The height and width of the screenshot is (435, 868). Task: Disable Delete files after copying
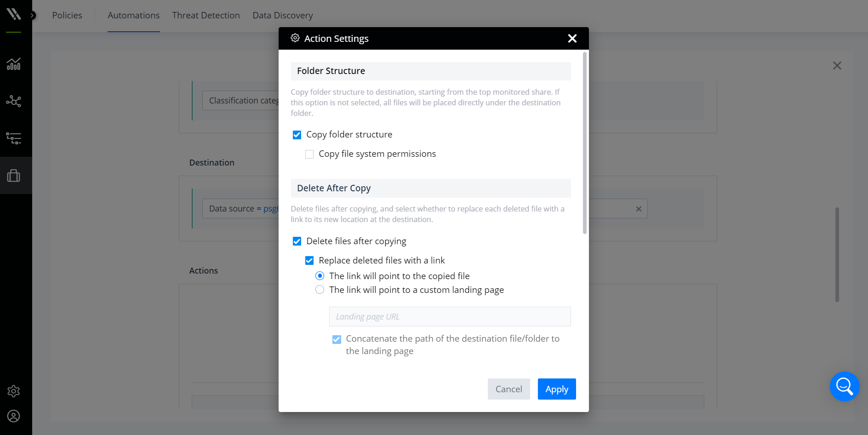coord(297,241)
